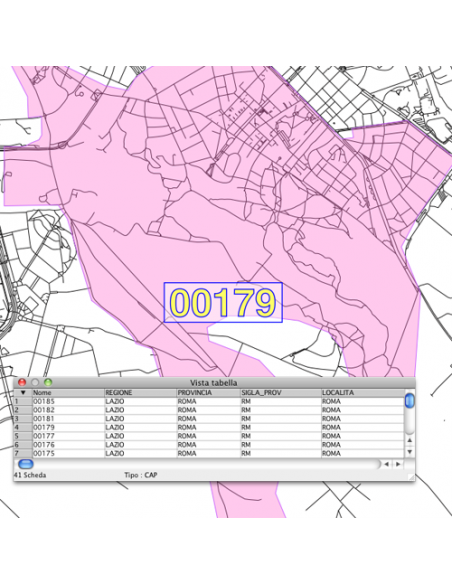Click the 'Vista tabella' window title bar text
The width and height of the screenshot is (452, 584).
point(213,383)
